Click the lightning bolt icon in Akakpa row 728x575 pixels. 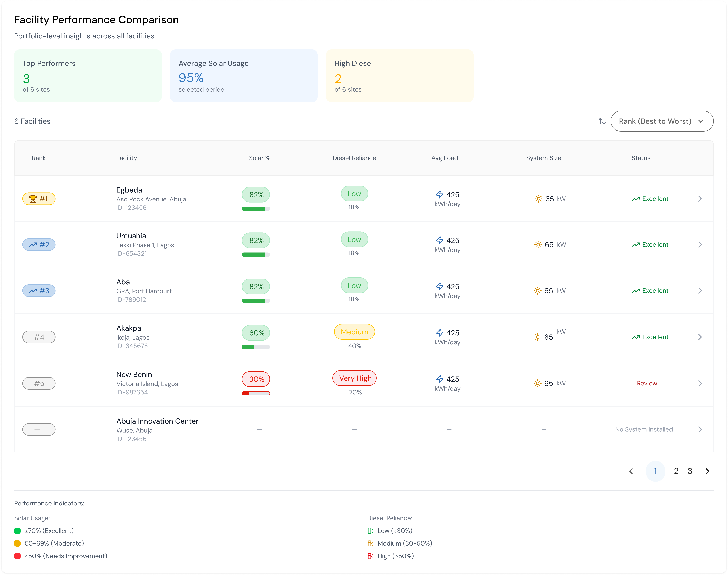click(440, 333)
